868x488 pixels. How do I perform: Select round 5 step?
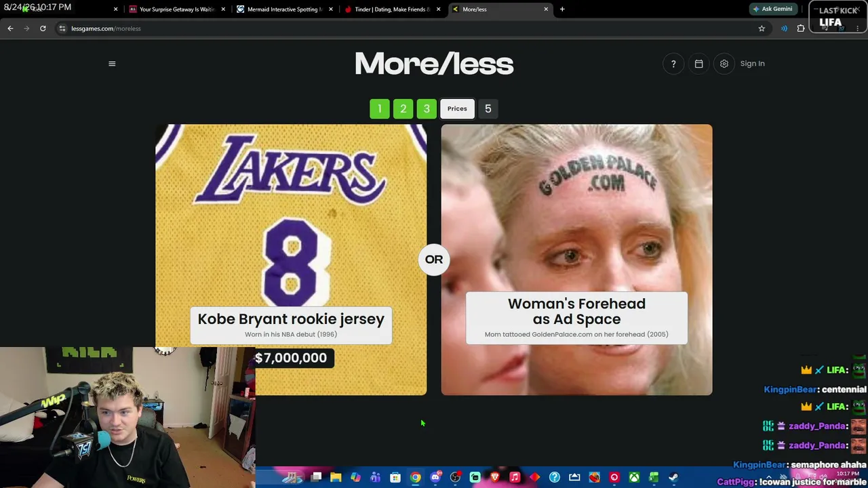[488, 108]
